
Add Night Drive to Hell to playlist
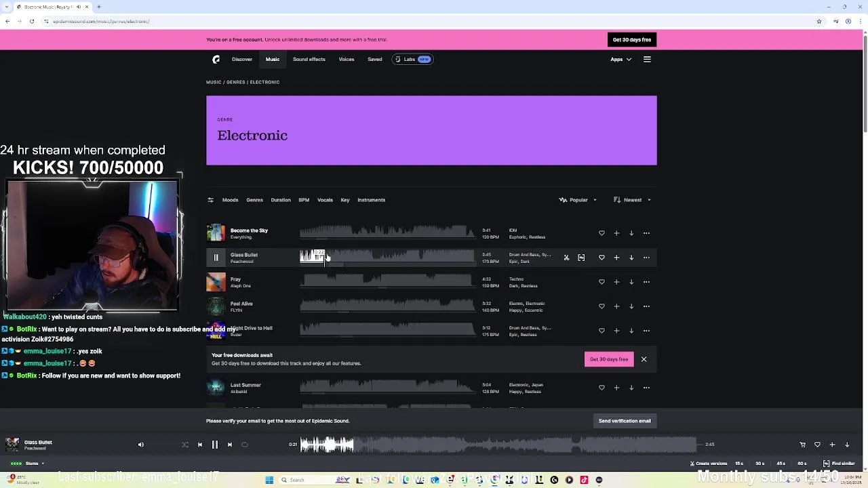point(616,331)
